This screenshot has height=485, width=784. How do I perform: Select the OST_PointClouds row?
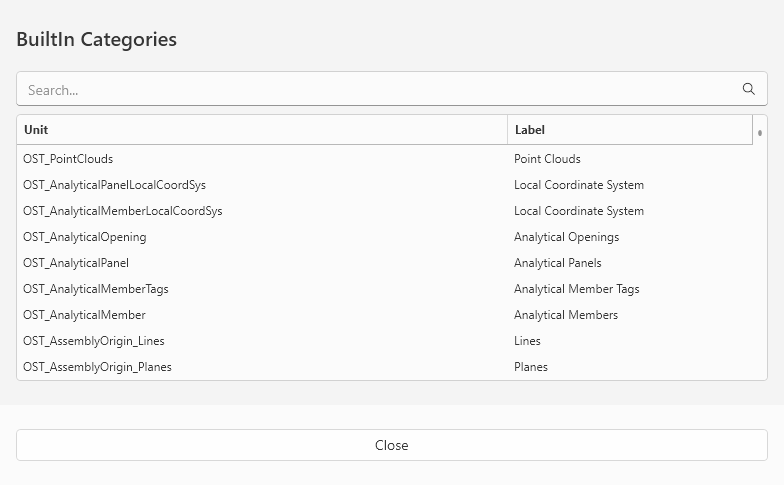click(x=68, y=159)
